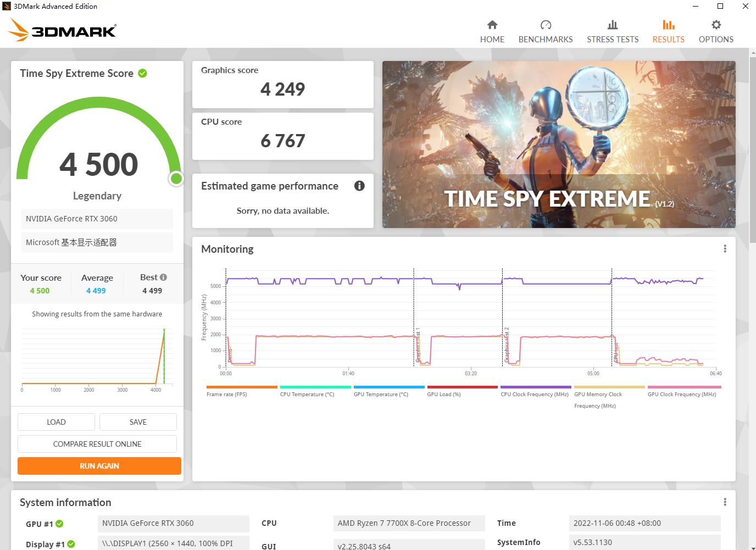
Task: Open the Monitoring panel three-dot menu
Action: pos(725,249)
